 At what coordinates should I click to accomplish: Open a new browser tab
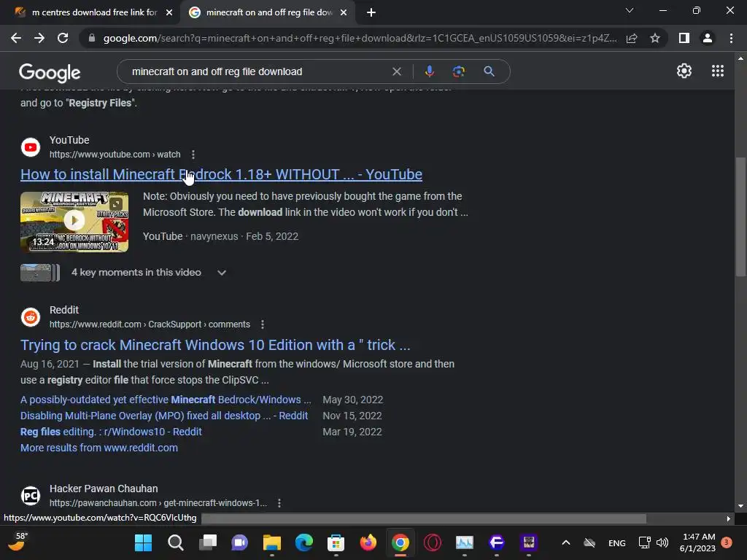[371, 13]
